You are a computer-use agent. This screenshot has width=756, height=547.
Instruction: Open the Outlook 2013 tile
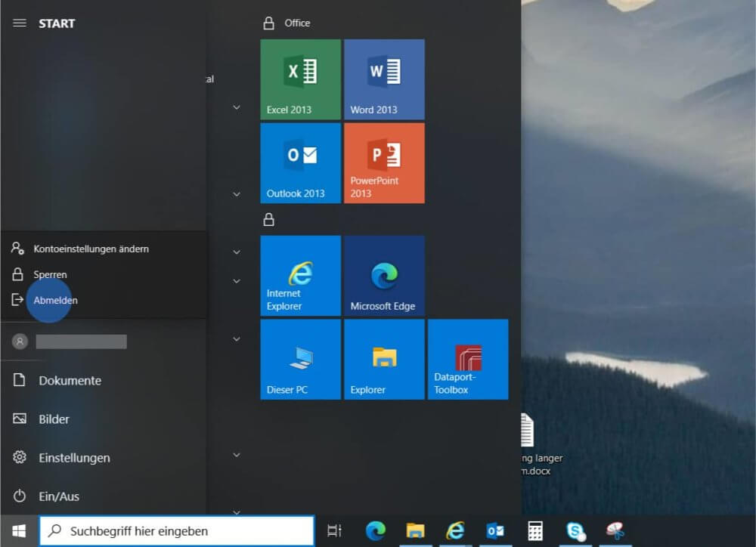point(300,163)
